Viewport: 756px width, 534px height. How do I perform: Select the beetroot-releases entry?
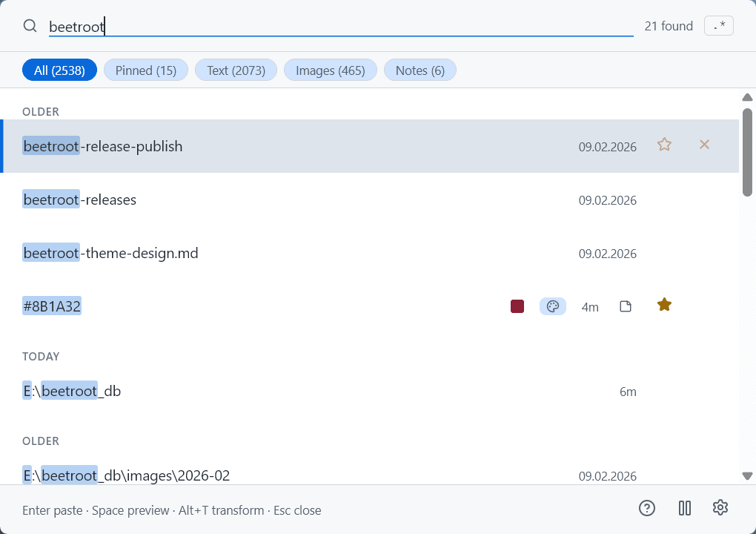point(296,200)
